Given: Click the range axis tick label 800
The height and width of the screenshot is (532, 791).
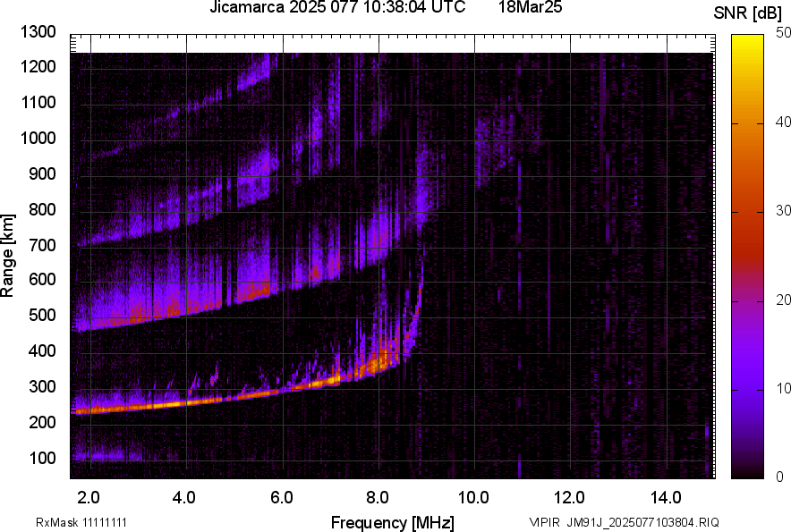Looking at the screenshot, I should [42, 208].
